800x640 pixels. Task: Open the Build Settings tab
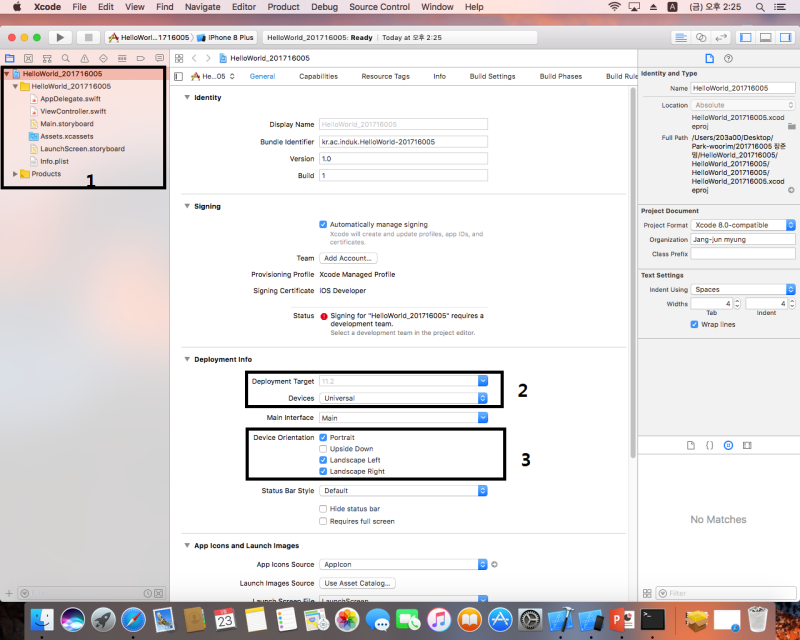pos(492,77)
